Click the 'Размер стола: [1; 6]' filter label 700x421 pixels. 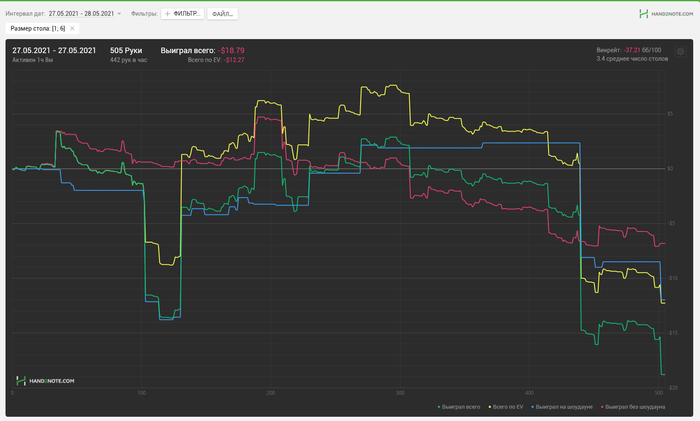(x=38, y=28)
